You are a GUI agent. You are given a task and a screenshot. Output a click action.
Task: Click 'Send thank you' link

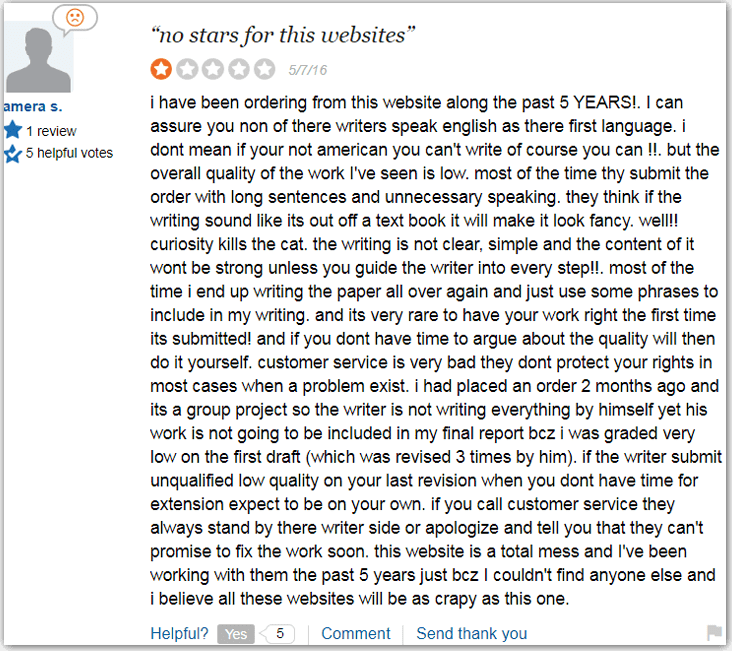click(x=471, y=633)
